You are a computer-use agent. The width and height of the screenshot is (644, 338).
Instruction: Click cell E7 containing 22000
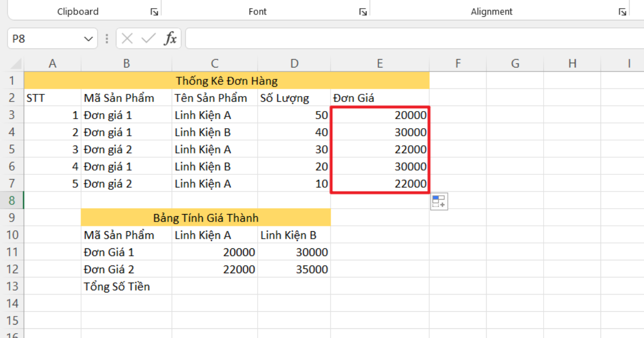tap(380, 183)
